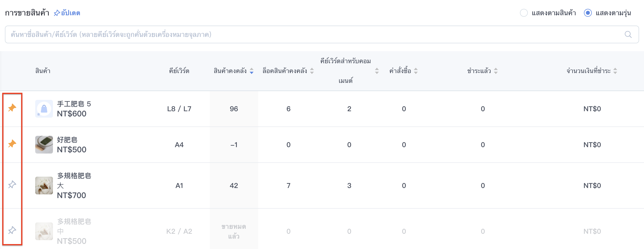Screen dimensions: 644x249
Task: Open the 多規格肥皂 大 product thumbnail
Action: pos(44,186)
